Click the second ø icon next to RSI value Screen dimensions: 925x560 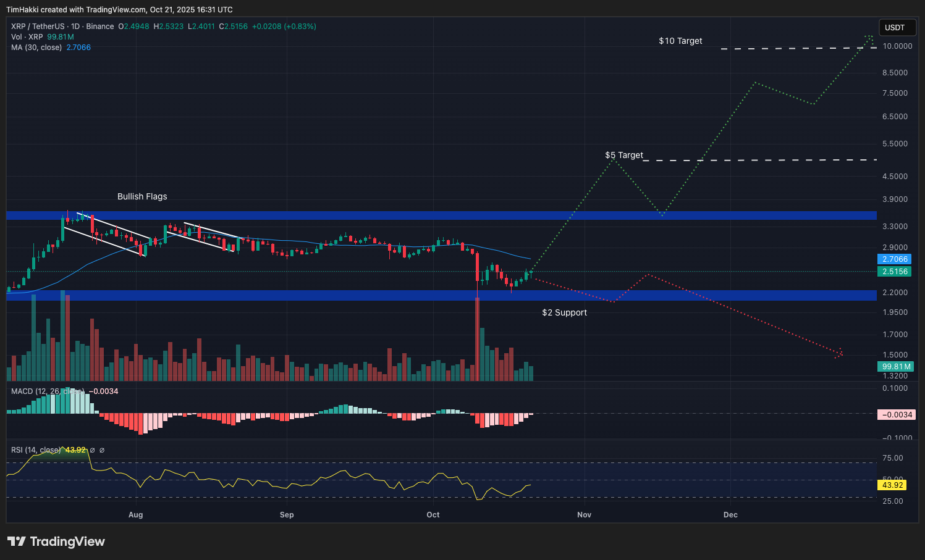click(x=102, y=450)
